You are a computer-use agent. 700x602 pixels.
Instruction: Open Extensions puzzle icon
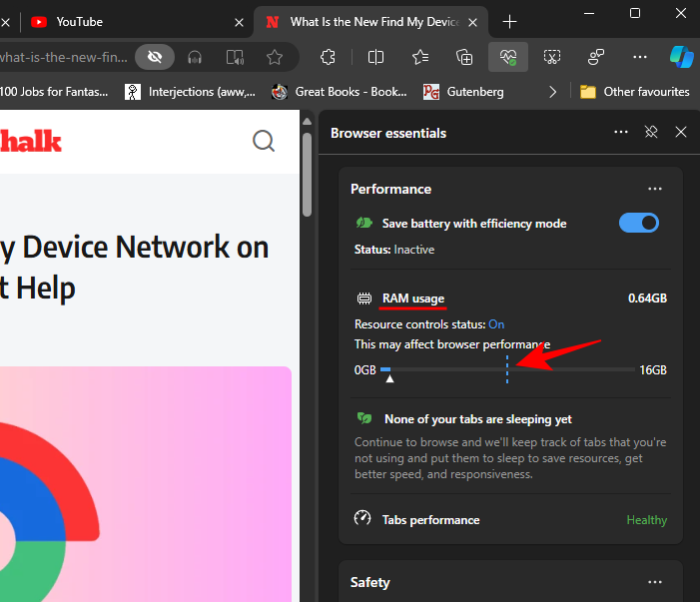click(328, 57)
